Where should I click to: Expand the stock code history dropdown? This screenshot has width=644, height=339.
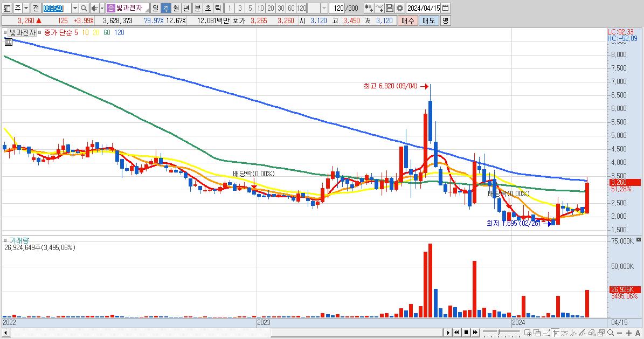(75, 8)
